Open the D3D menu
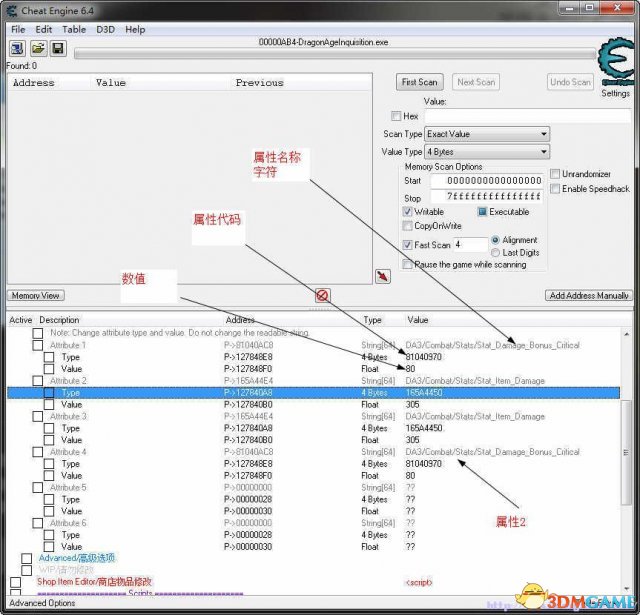 (x=105, y=29)
